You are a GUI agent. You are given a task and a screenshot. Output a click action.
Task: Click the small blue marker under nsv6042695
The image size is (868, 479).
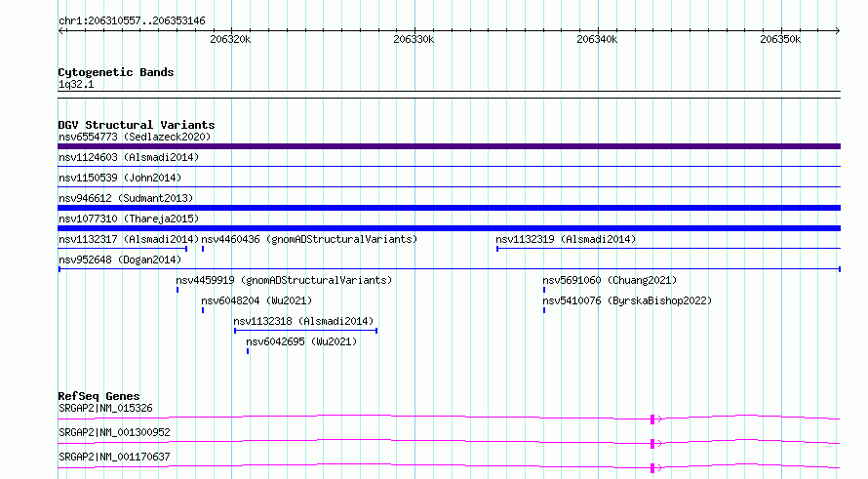[x=248, y=351]
